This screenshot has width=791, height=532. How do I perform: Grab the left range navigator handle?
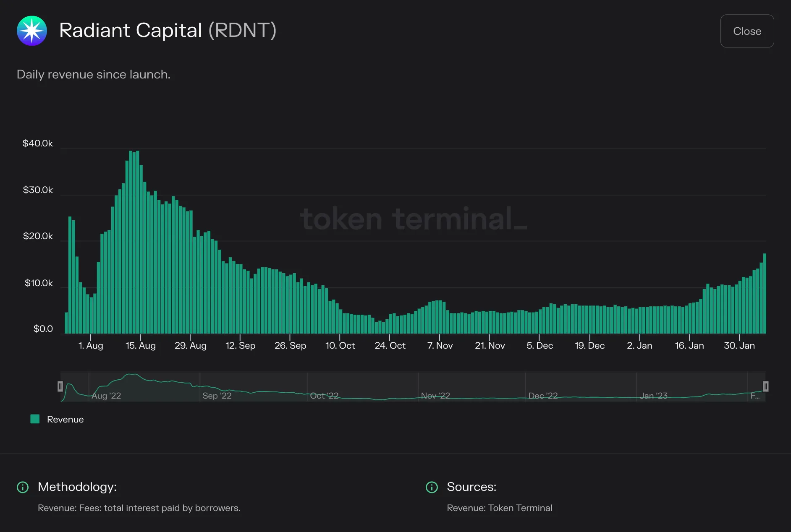pyautogui.click(x=60, y=386)
